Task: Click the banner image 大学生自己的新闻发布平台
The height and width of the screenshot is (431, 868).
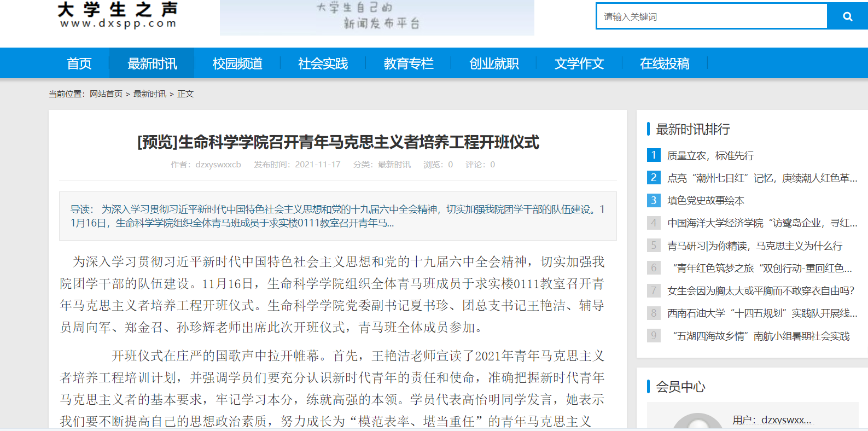Action: (377, 18)
